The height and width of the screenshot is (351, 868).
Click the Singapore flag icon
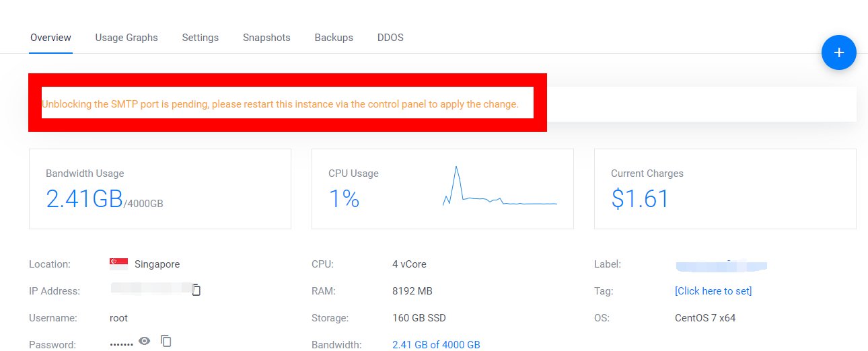pyautogui.click(x=118, y=264)
